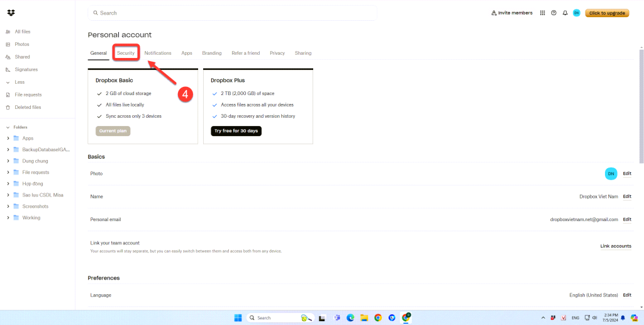Go to Shared in the sidebar
This screenshot has width=644, height=325.
[x=22, y=57]
